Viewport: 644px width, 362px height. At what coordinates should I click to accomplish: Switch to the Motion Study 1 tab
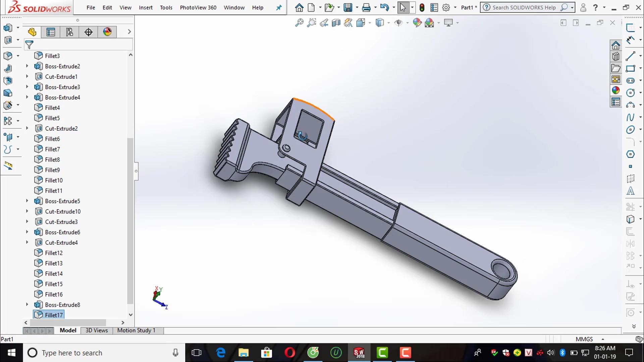(x=136, y=330)
